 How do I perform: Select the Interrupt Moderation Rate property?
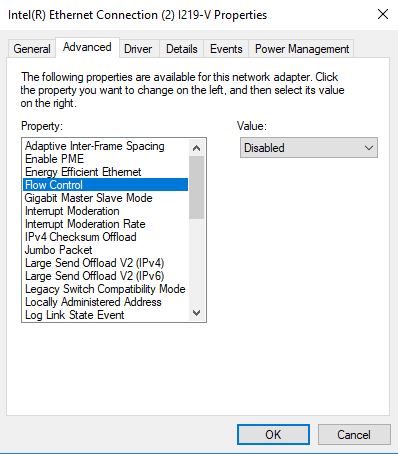(x=105, y=224)
